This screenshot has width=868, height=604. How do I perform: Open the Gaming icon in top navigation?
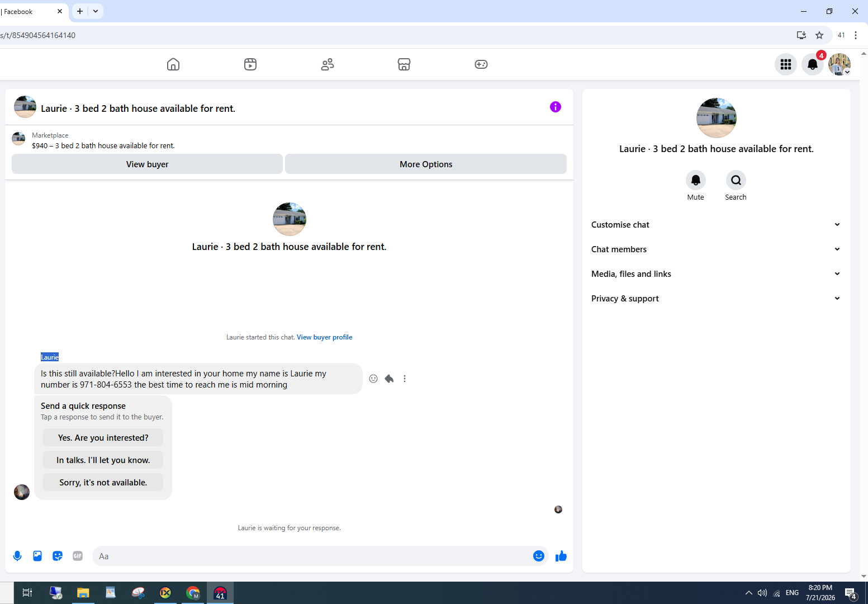[x=481, y=64]
